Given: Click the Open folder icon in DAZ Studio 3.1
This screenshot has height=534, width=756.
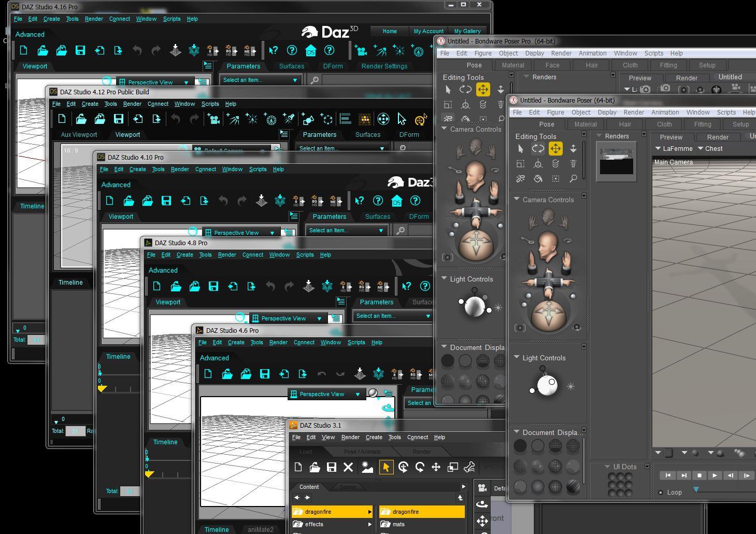Looking at the screenshot, I should click(x=315, y=467).
